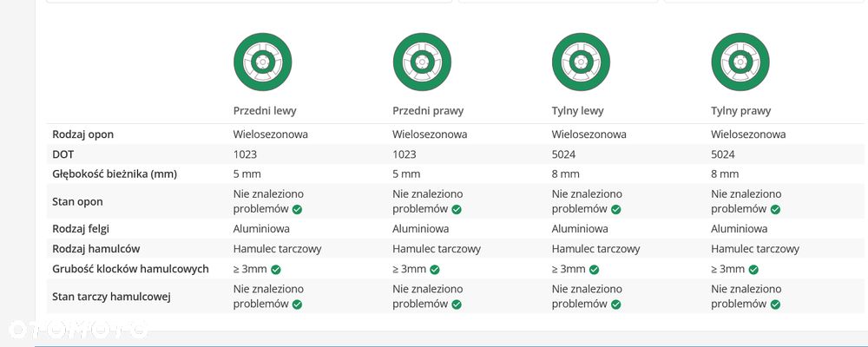
Task: Click the DOT value 5024 for Tylny lewy
Action: (563, 154)
